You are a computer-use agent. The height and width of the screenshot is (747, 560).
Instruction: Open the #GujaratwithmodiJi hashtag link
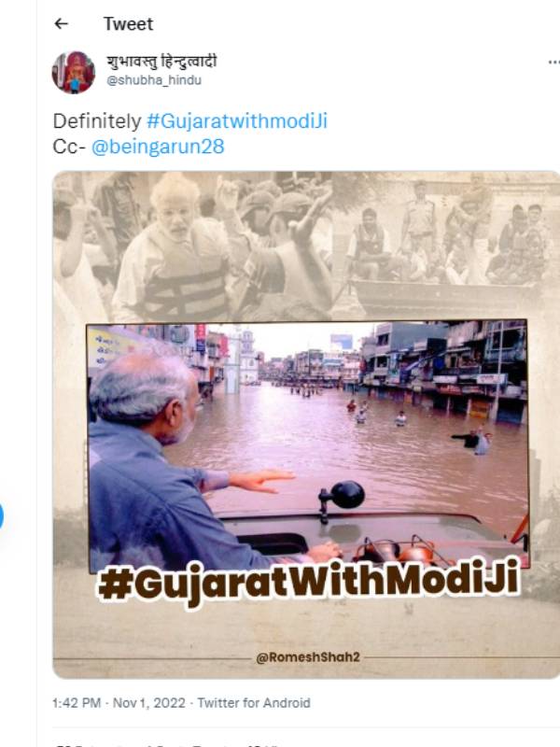coord(237,121)
